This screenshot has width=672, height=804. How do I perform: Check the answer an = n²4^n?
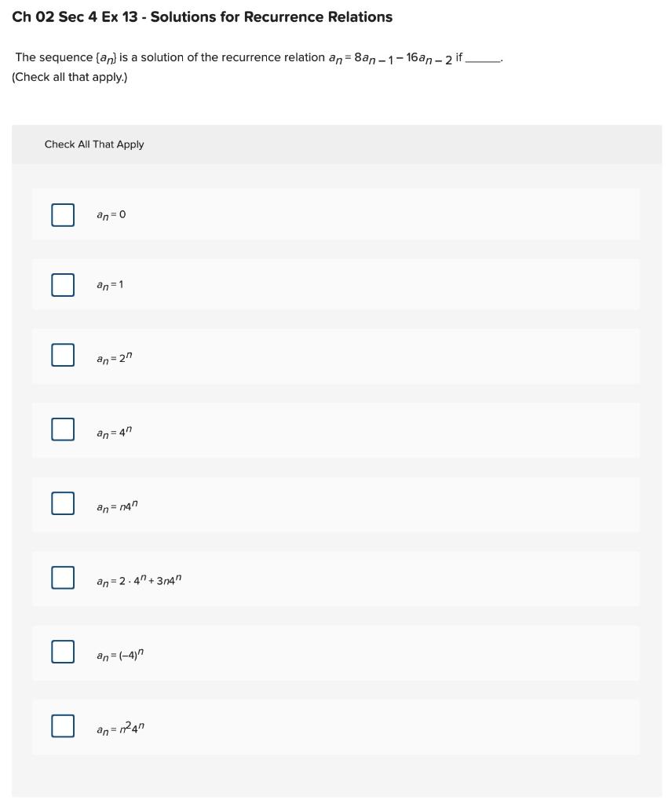click(63, 725)
